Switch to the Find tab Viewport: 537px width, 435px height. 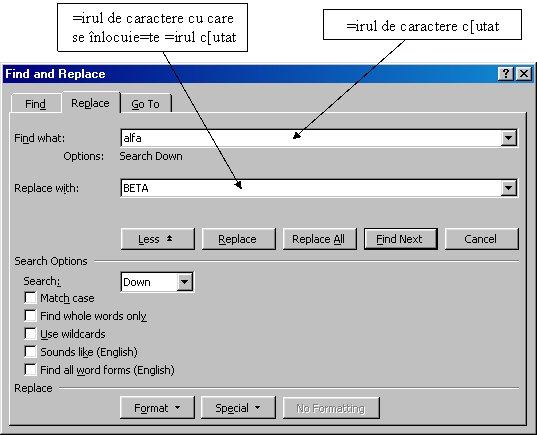point(36,104)
